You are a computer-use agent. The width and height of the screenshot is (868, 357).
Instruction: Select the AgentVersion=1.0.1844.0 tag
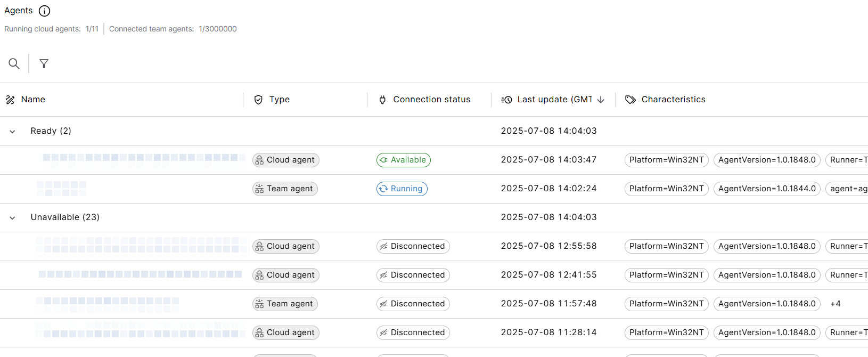click(x=767, y=189)
